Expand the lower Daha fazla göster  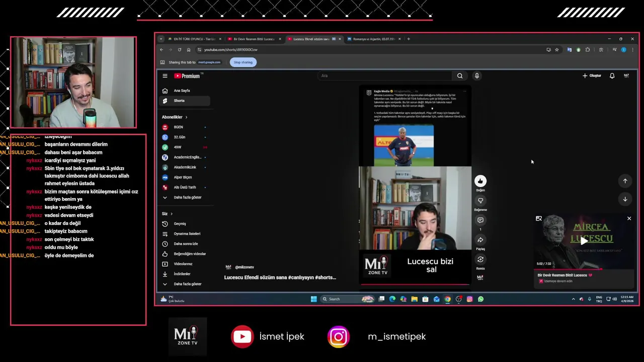click(x=185, y=284)
